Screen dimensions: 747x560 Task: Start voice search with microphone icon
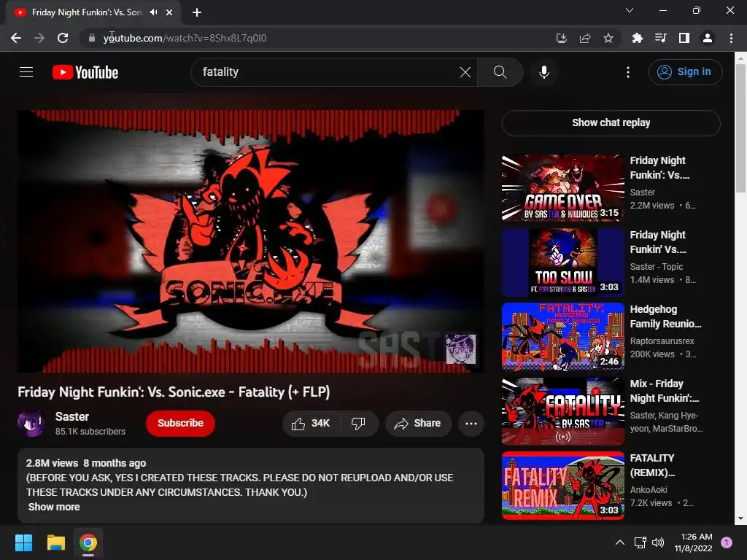tap(544, 72)
